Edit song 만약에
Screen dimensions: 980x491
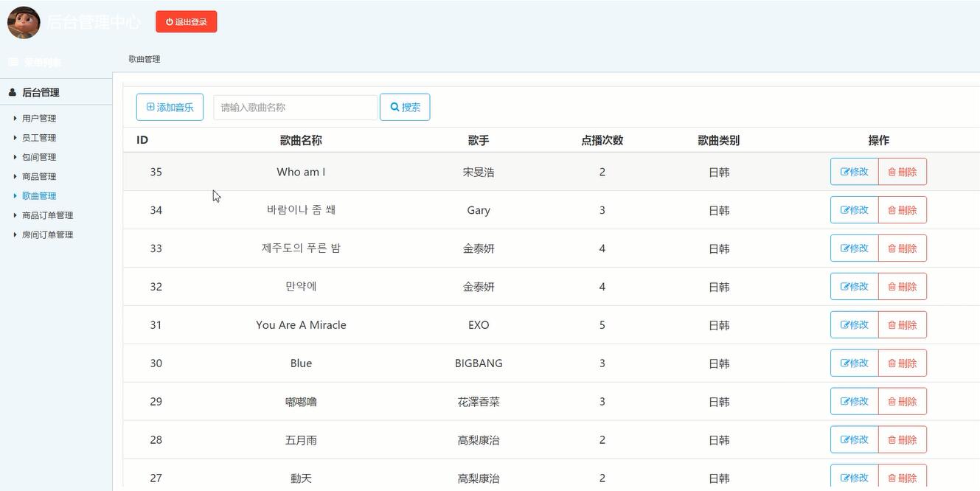(x=855, y=287)
